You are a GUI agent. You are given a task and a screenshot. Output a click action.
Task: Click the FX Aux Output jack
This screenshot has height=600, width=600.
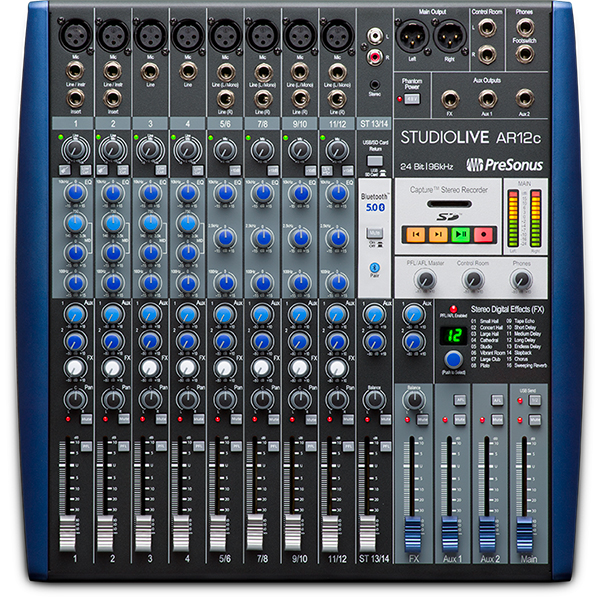(450, 99)
